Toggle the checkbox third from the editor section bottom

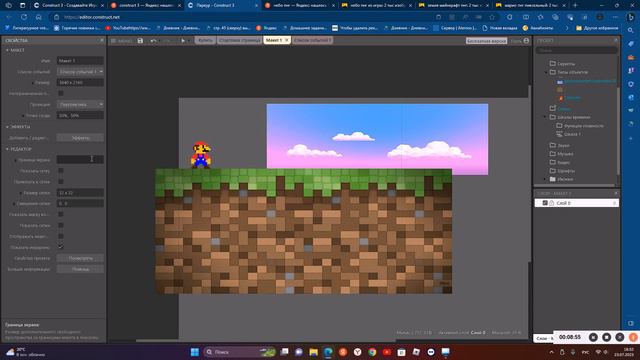coord(61,225)
